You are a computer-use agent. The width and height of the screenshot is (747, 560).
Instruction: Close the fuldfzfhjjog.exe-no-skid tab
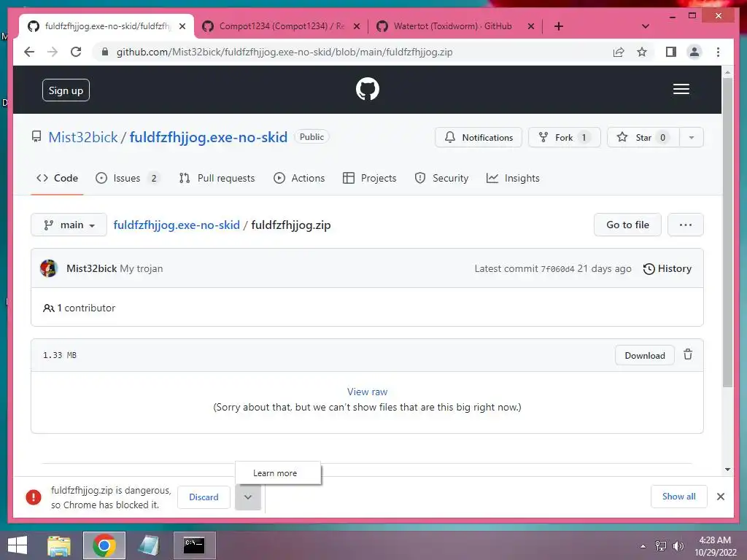[x=182, y=27]
